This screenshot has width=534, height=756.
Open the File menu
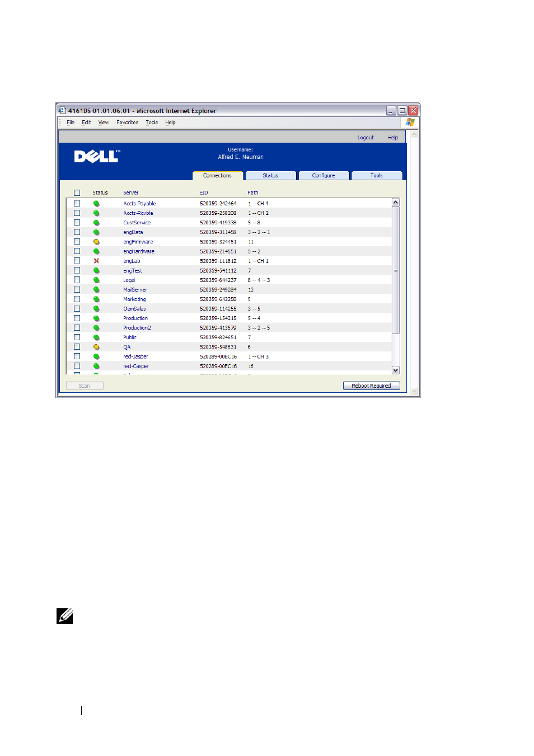[x=71, y=123]
